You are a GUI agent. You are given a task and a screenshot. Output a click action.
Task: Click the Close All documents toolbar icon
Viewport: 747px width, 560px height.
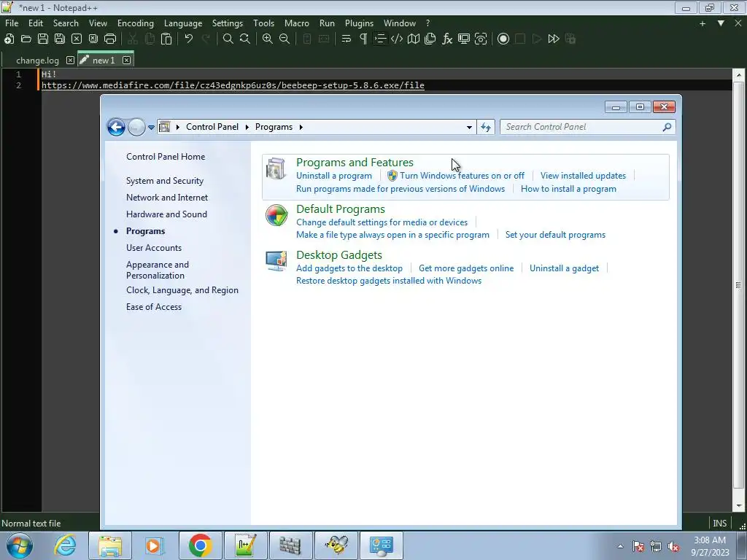93,39
